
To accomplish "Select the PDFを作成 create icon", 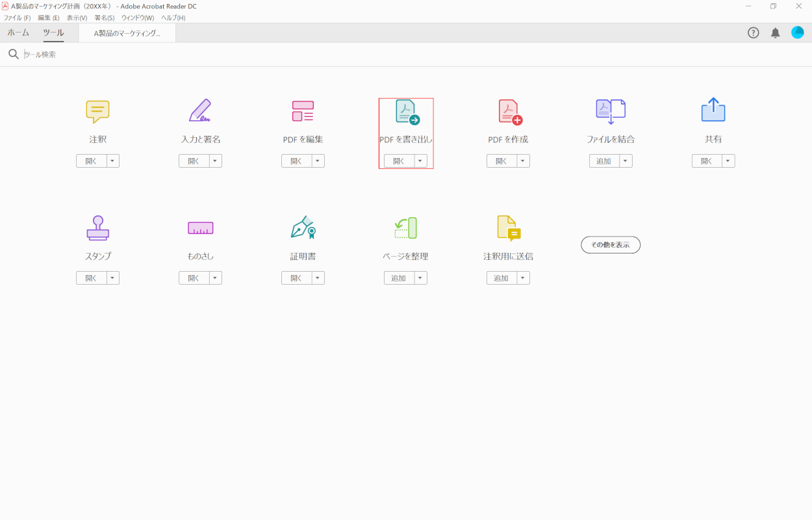I will tap(509, 112).
